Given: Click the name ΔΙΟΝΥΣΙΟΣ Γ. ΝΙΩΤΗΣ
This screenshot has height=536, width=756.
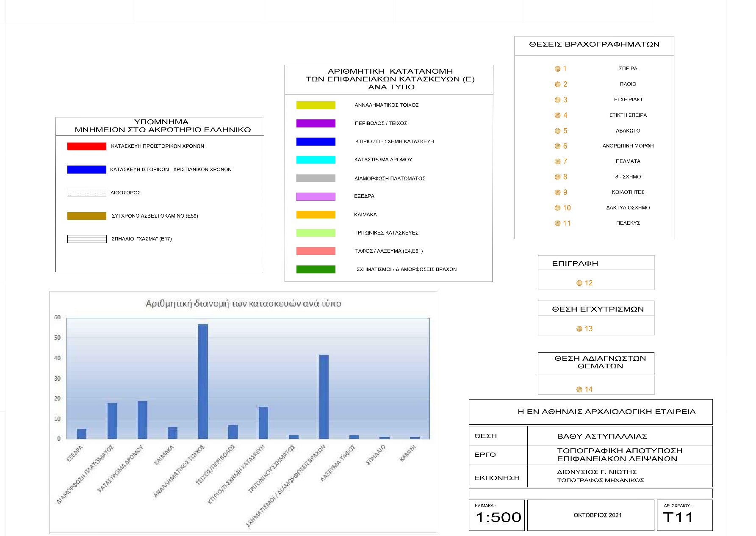Looking at the screenshot, I should (597, 472).
